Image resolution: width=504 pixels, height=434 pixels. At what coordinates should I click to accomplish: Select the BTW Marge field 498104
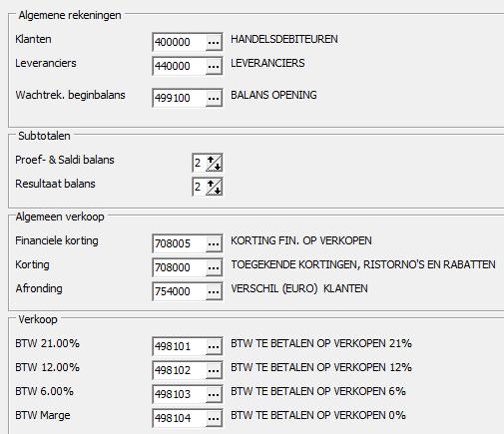[179, 418]
